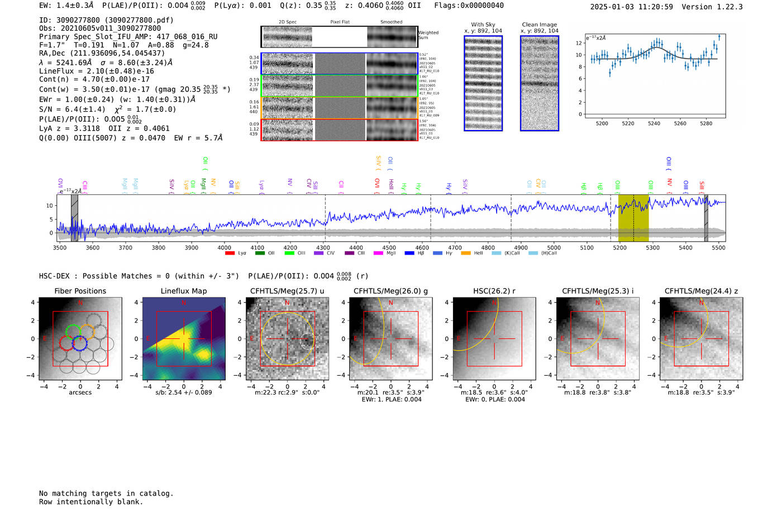Click the Lyα red legend swatch
The height and width of the screenshot is (532, 782).
[230, 253]
